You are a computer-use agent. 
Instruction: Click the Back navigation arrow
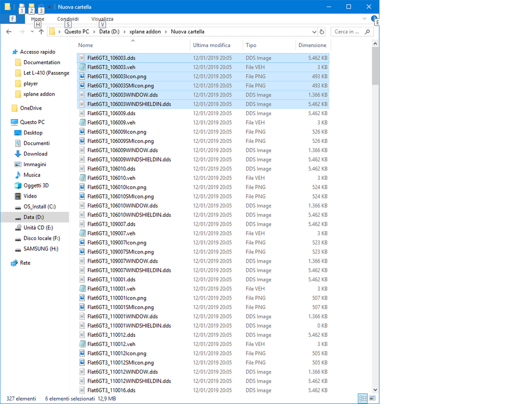pos(9,31)
